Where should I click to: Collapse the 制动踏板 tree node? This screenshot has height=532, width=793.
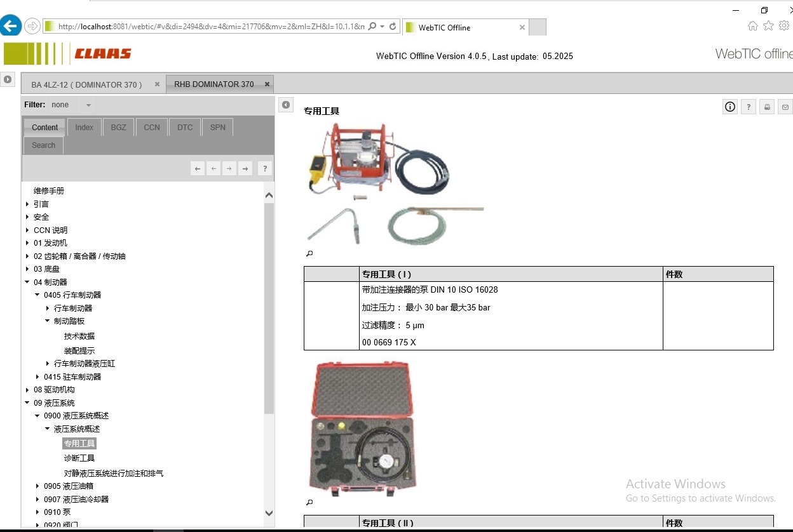[x=48, y=321]
